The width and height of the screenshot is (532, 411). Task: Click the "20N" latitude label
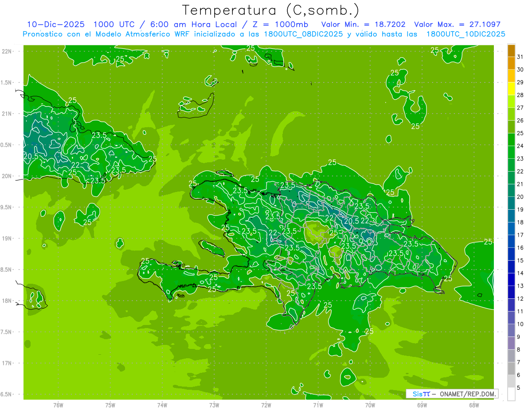[x=8, y=176]
